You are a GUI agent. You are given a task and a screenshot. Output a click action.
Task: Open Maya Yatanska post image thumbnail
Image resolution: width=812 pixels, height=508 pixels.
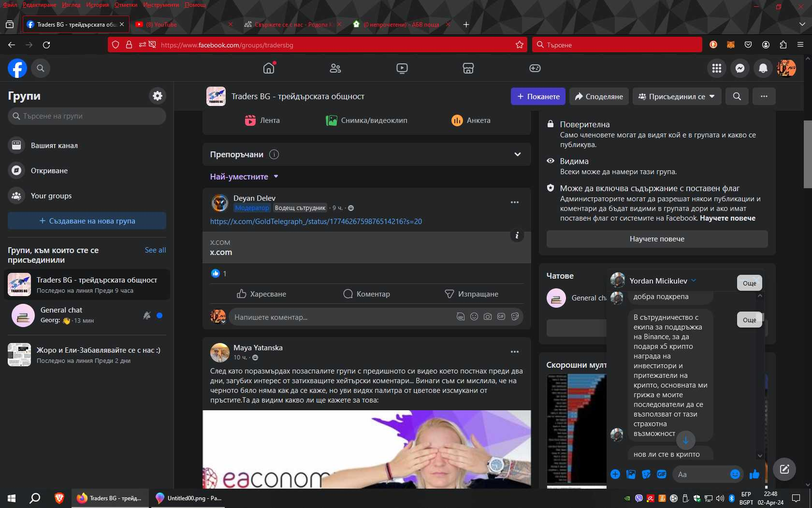tap(366, 449)
